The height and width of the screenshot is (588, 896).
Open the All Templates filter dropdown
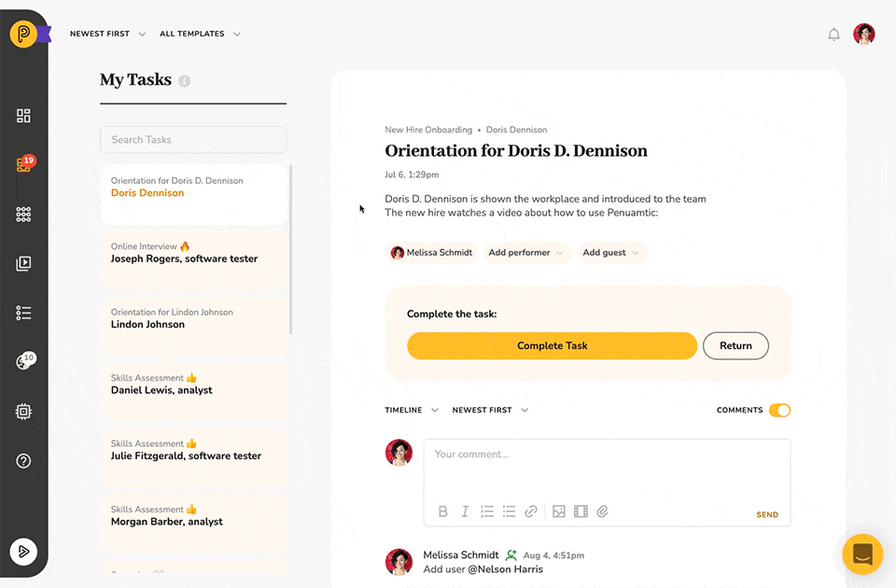coord(200,34)
